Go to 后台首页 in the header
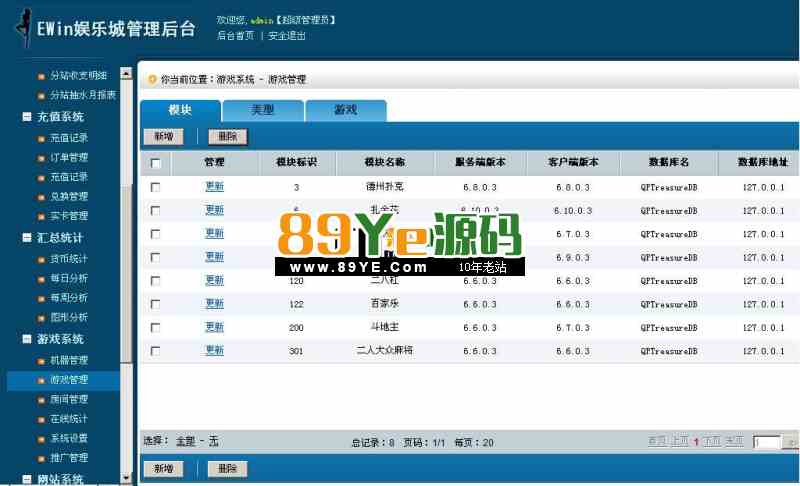 236,36
